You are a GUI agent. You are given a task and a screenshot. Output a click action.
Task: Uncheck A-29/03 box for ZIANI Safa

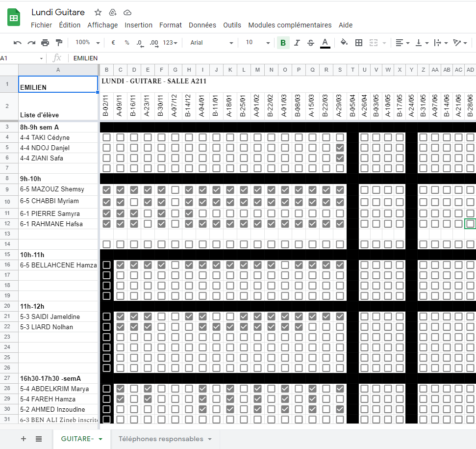340,158
